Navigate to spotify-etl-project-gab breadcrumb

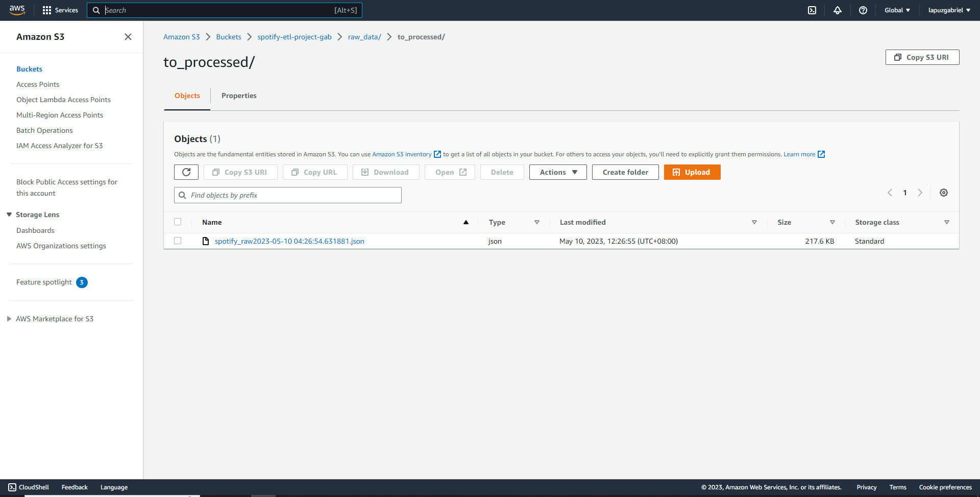tap(295, 37)
